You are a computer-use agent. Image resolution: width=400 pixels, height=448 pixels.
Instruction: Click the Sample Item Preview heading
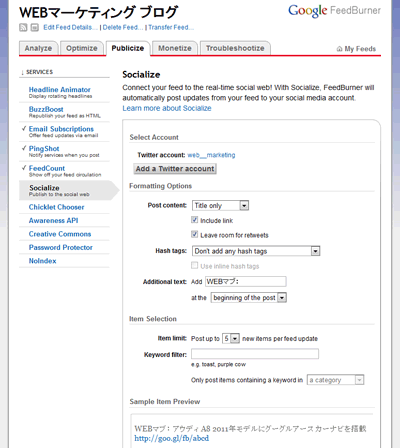(x=165, y=402)
